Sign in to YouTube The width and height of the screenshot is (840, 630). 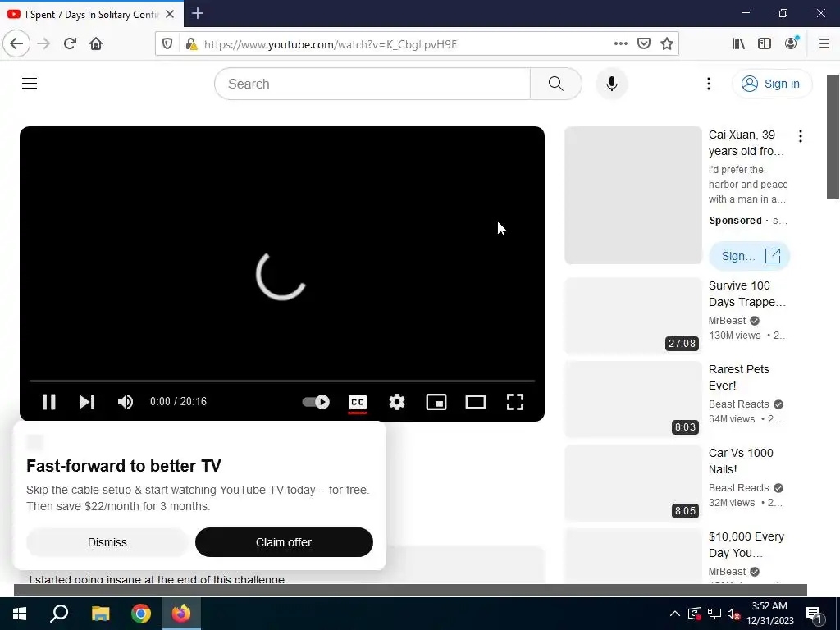point(772,84)
